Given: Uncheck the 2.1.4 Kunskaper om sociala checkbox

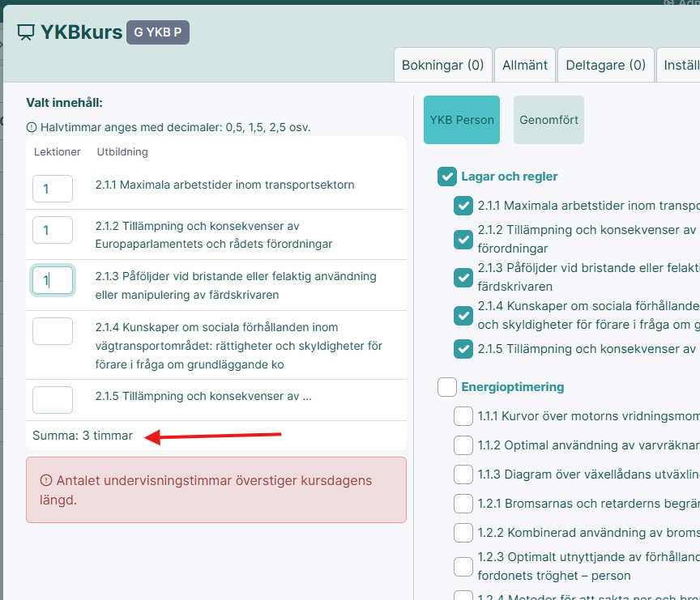Looking at the screenshot, I should pos(463,315).
